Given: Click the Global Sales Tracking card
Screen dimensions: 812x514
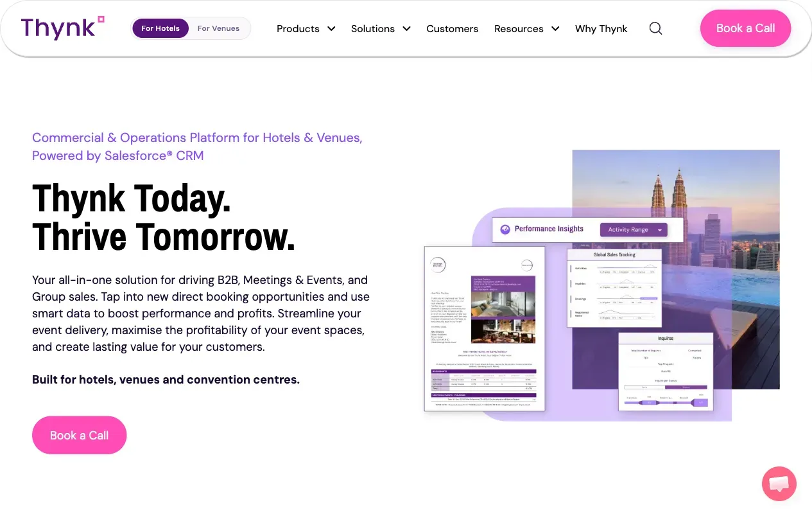Looking at the screenshot, I should (x=614, y=287).
